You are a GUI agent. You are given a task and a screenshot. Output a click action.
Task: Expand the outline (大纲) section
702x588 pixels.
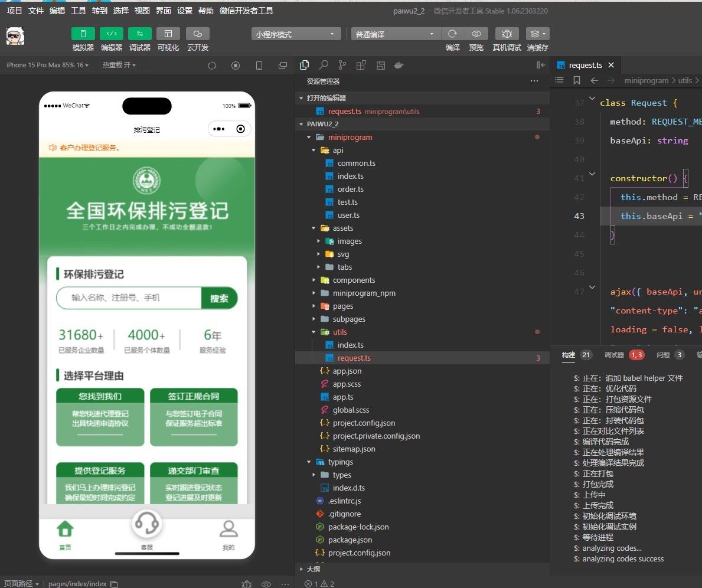[301, 569]
